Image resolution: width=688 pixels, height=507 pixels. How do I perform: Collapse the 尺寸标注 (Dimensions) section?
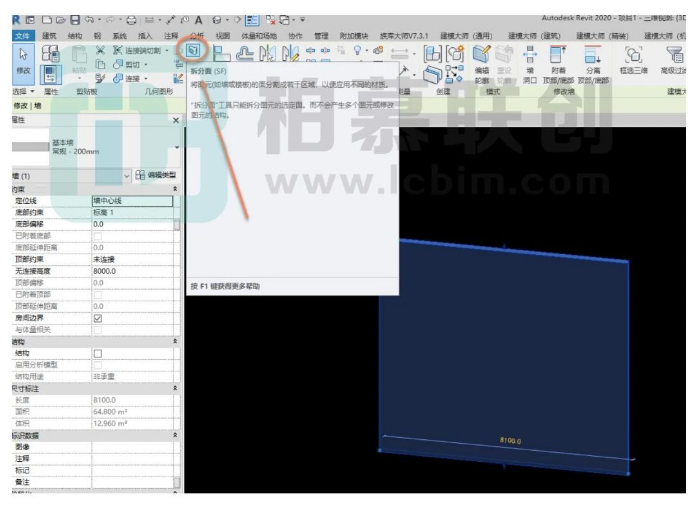[175, 388]
